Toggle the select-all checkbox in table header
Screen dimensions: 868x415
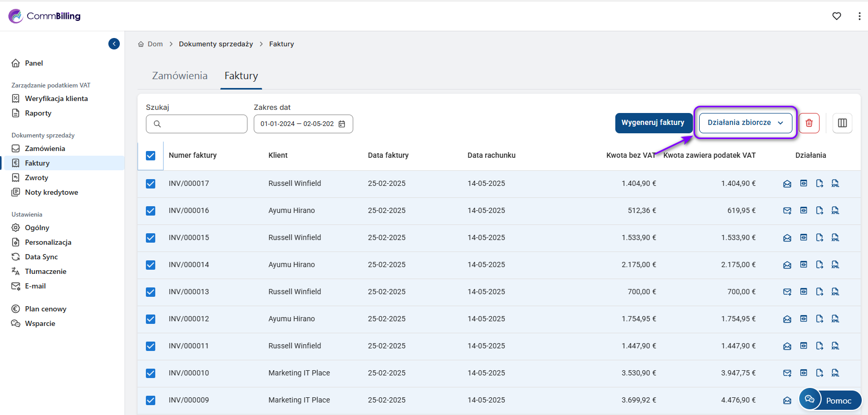(x=151, y=156)
